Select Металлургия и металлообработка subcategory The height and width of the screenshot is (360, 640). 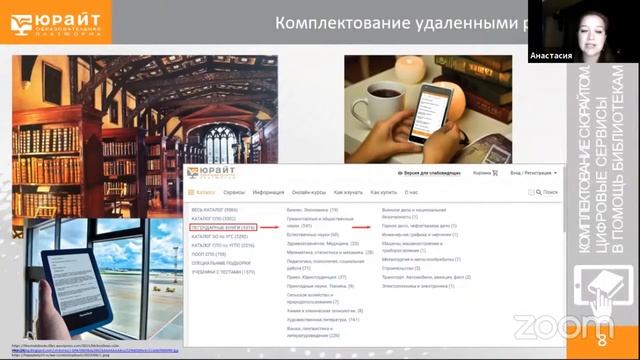(x=421, y=259)
